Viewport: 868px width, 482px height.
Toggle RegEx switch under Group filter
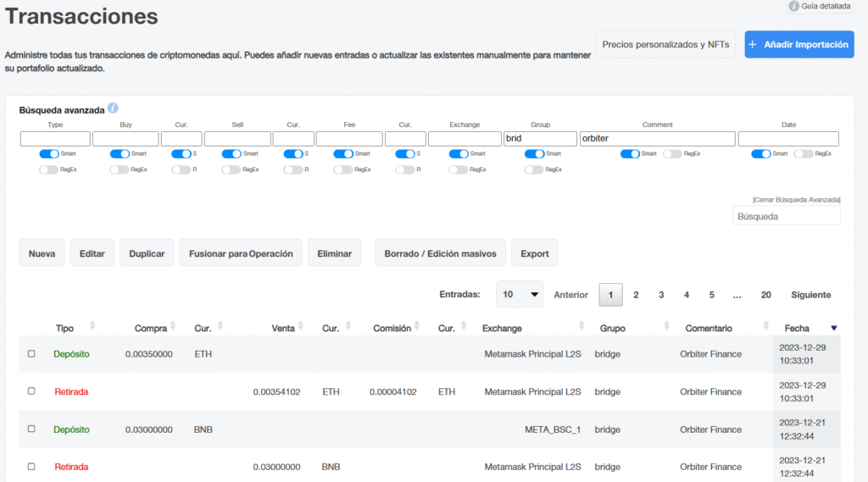pyautogui.click(x=534, y=170)
